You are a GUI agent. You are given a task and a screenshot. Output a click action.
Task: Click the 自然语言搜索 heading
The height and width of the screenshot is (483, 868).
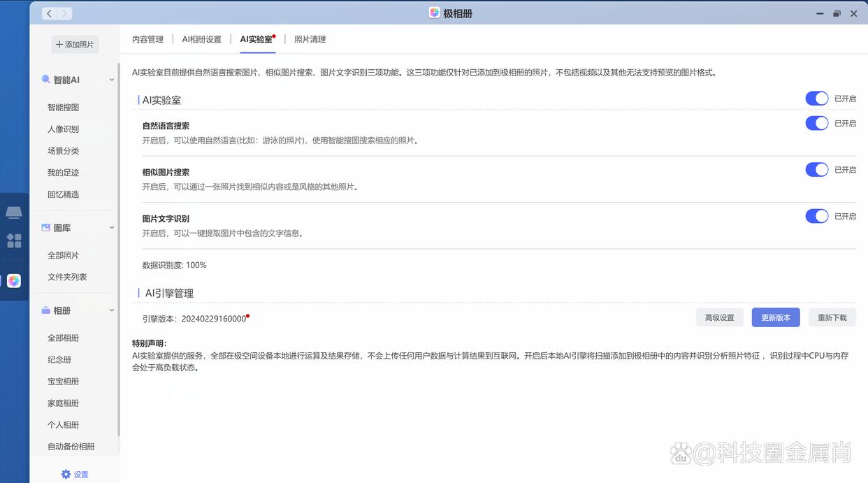point(166,126)
